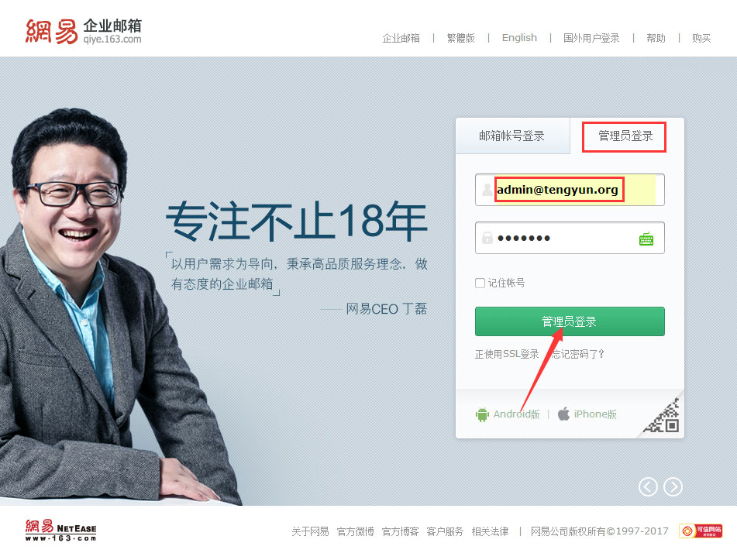Open the Android版 download link
The height and width of the screenshot is (560, 737).
point(516,414)
